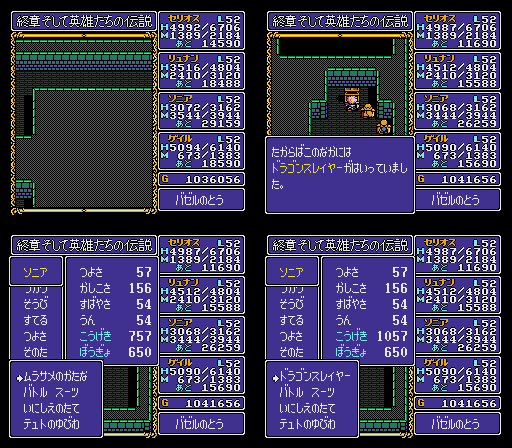This screenshot has width=512, height=448.
Task: Click the golden party member sprite behind the hero
Action: click(368, 111)
